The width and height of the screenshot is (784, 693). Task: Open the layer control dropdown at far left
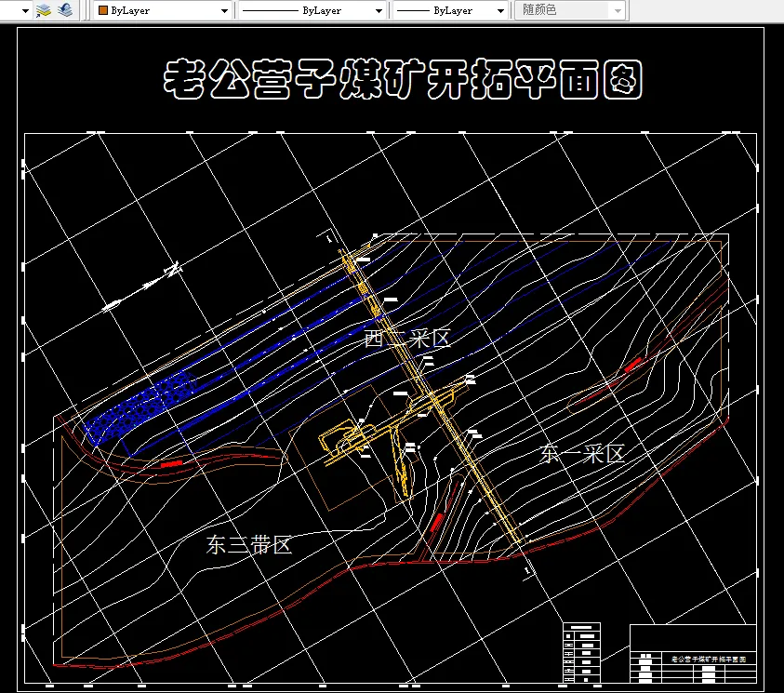25,10
